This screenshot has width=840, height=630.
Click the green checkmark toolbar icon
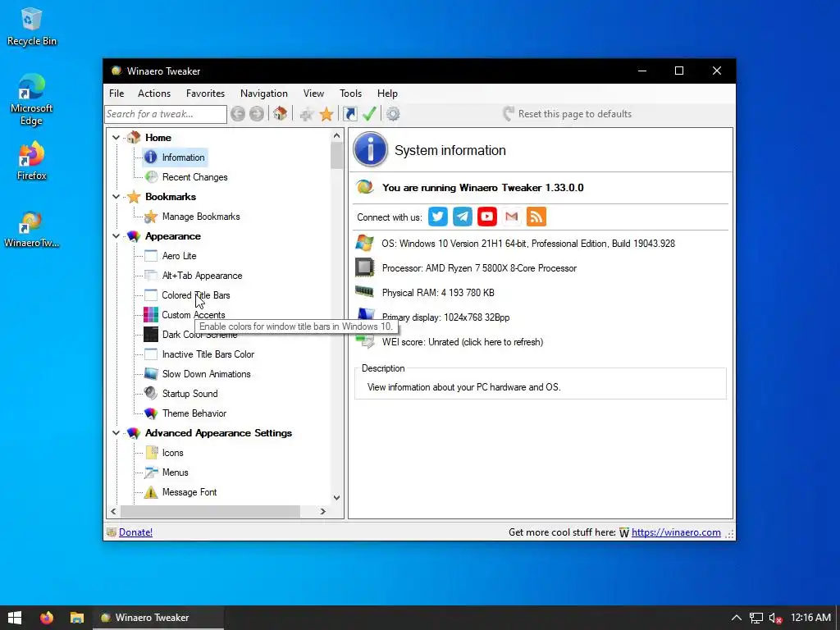[369, 113]
